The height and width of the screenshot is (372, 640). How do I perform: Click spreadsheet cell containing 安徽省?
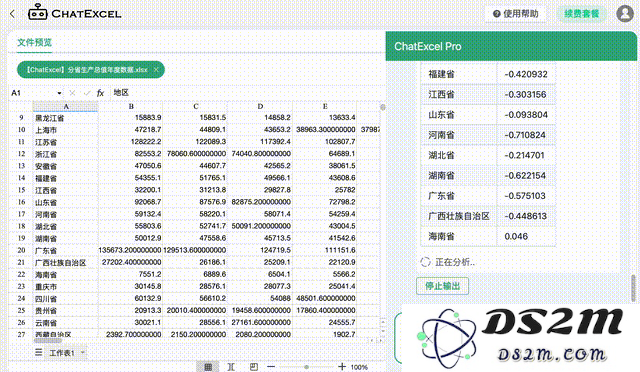coord(65,166)
